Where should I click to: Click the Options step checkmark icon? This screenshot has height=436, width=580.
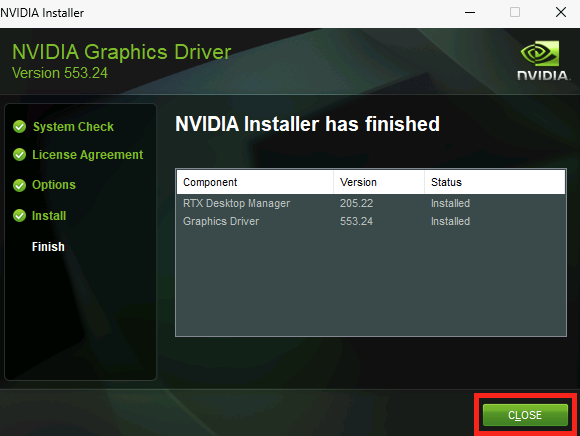tap(20, 185)
